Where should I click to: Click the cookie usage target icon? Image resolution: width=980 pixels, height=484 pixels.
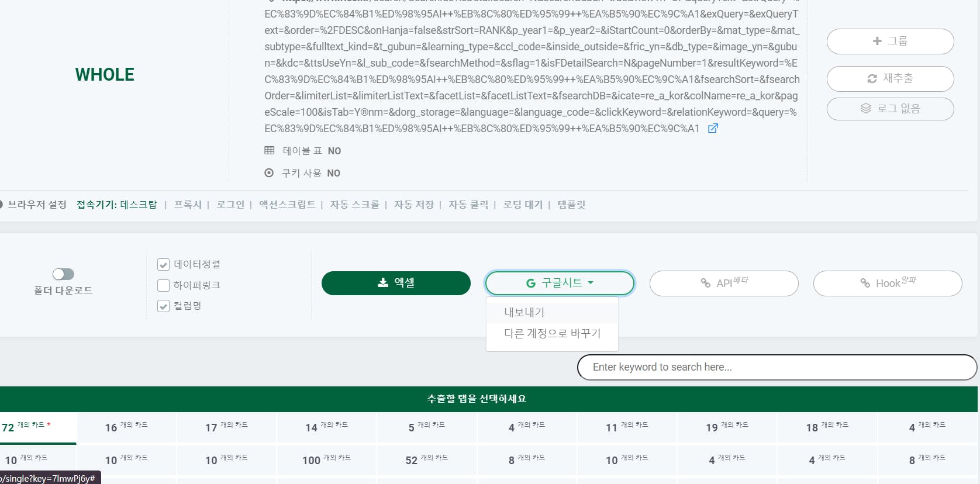[x=269, y=173]
